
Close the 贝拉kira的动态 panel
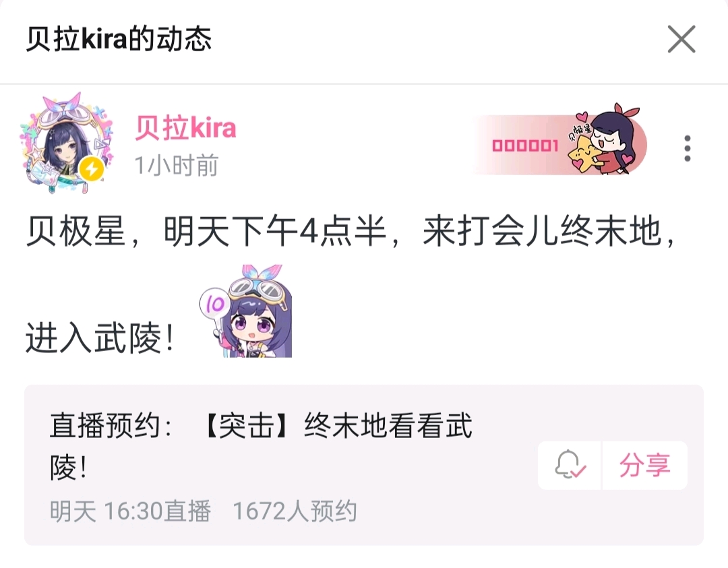681,39
